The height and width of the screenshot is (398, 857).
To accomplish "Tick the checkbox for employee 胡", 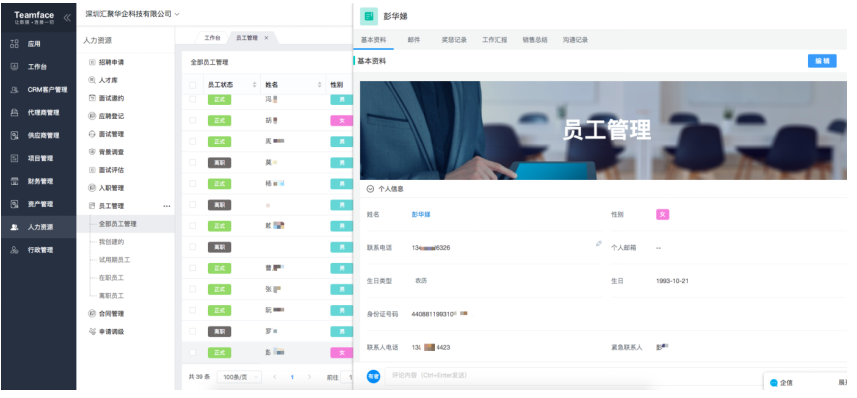I will (192, 120).
